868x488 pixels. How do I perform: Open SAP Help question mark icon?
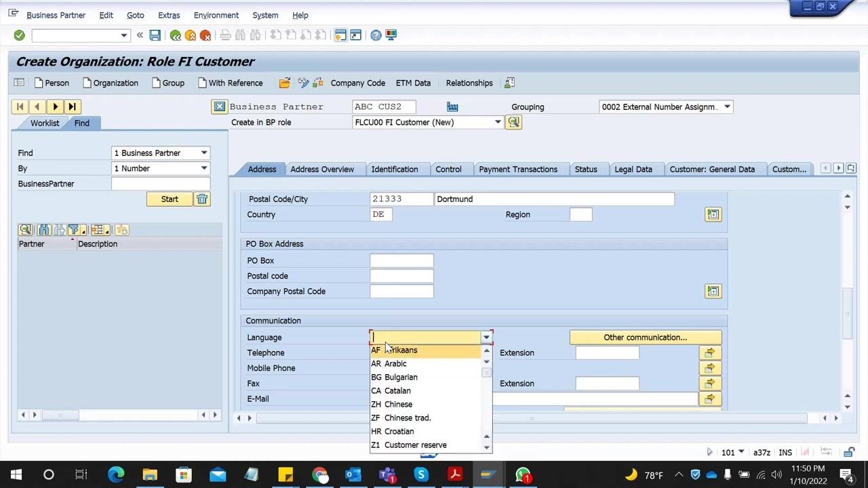(x=376, y=35)
